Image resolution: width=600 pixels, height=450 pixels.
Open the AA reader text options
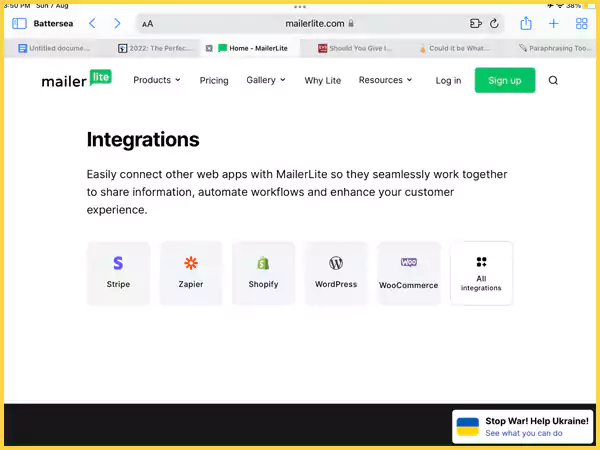tap(147, 24)
